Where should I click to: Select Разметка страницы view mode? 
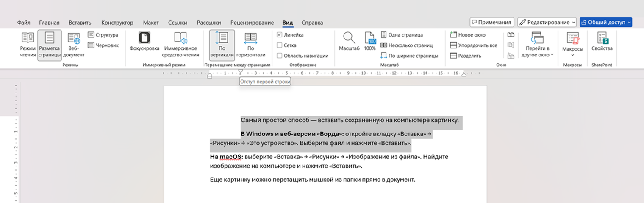[x=50, y=45]
